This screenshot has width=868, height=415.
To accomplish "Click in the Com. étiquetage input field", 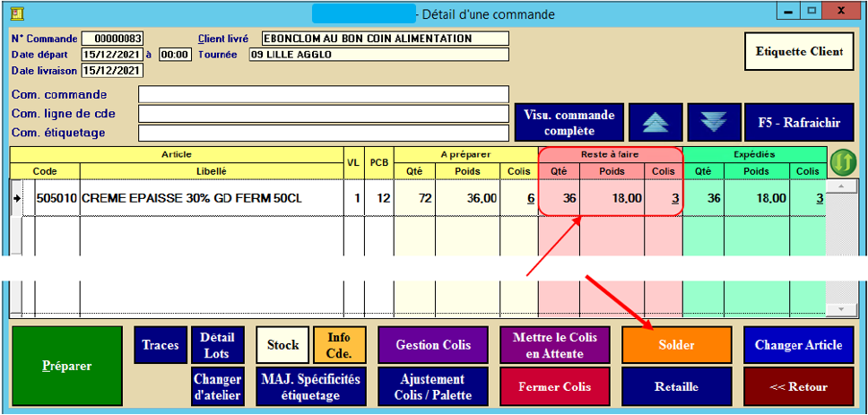I will click(x=323, y=133).
